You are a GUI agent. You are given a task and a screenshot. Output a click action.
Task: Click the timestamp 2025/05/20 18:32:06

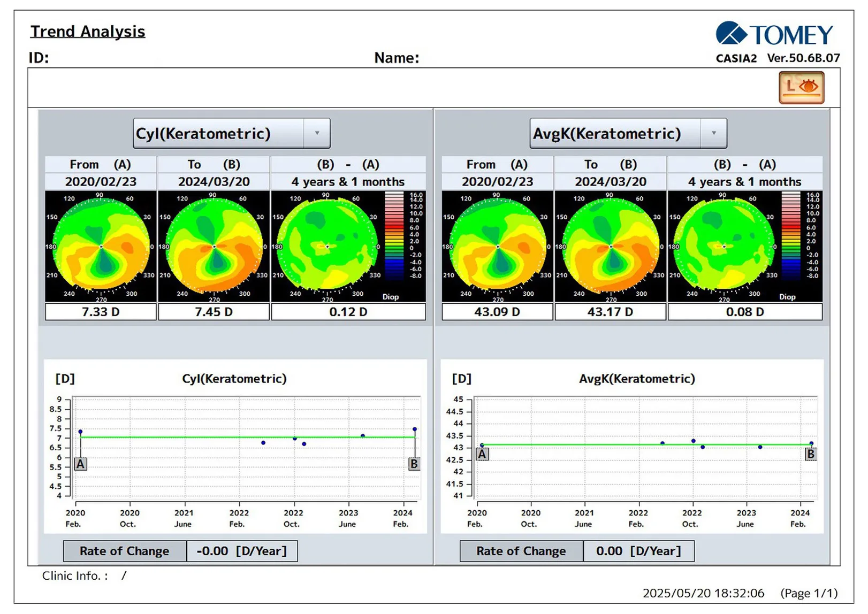[x=704, y=593]
